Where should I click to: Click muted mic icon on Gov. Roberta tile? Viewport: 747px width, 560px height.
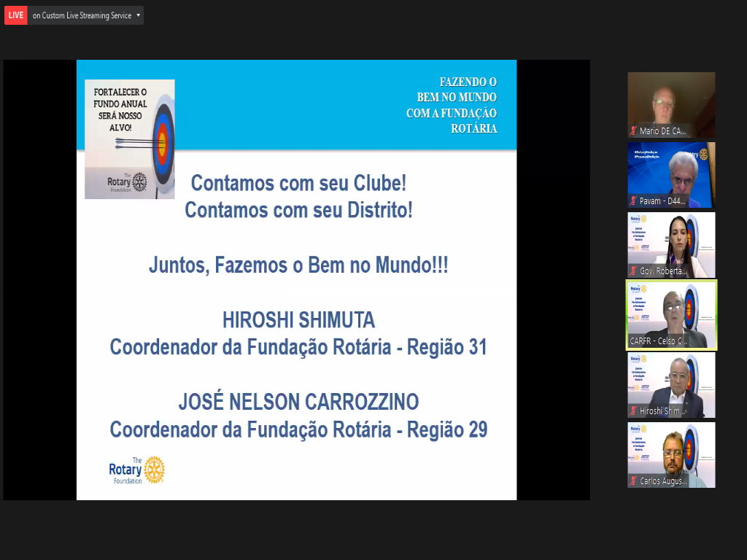click(x=633, y=271)
